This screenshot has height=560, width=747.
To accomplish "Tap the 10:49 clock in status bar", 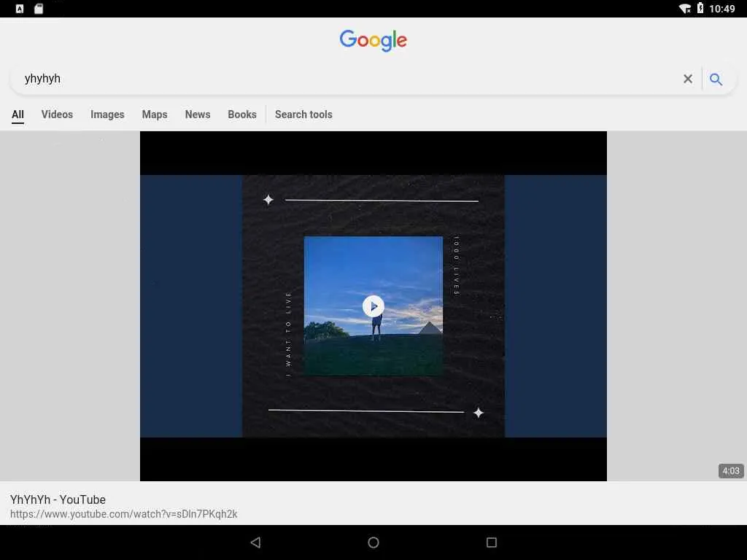I will point(721,9).
